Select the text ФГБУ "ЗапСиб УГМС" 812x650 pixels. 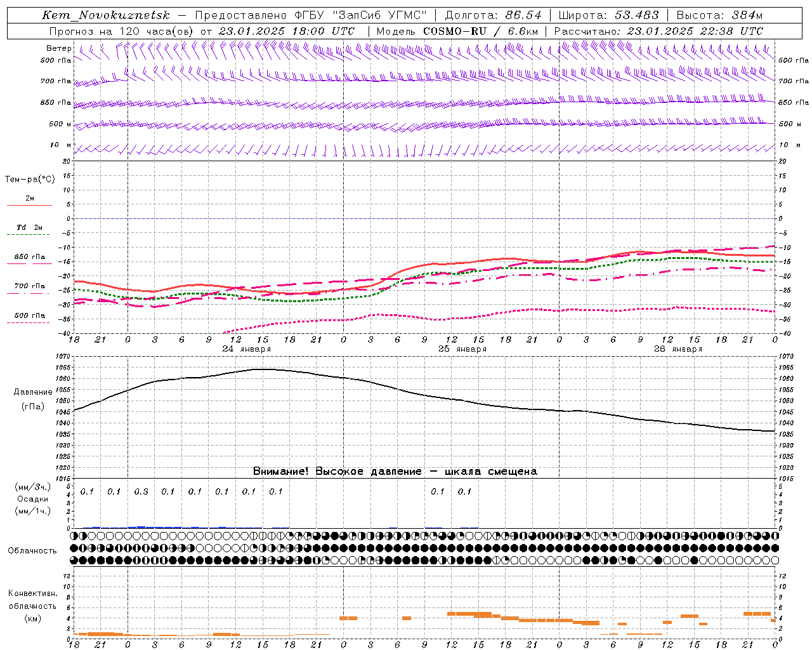(x=360, y=15)
